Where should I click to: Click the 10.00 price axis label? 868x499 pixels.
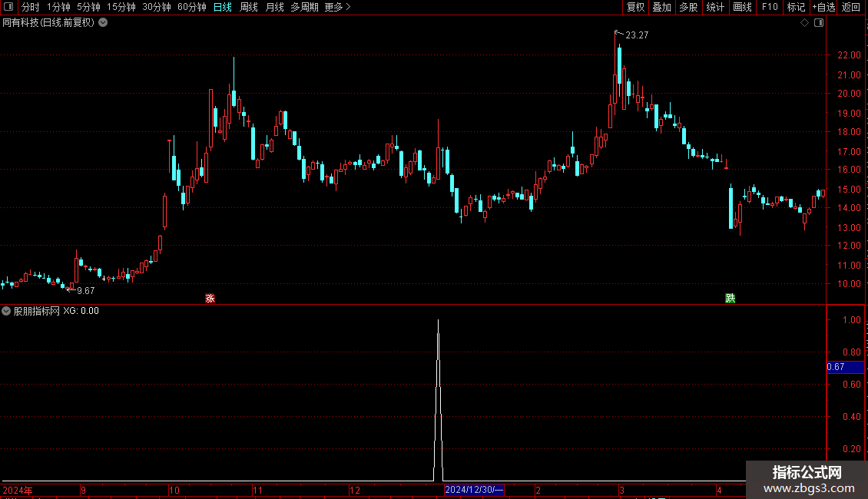click(x=849, y=284)
